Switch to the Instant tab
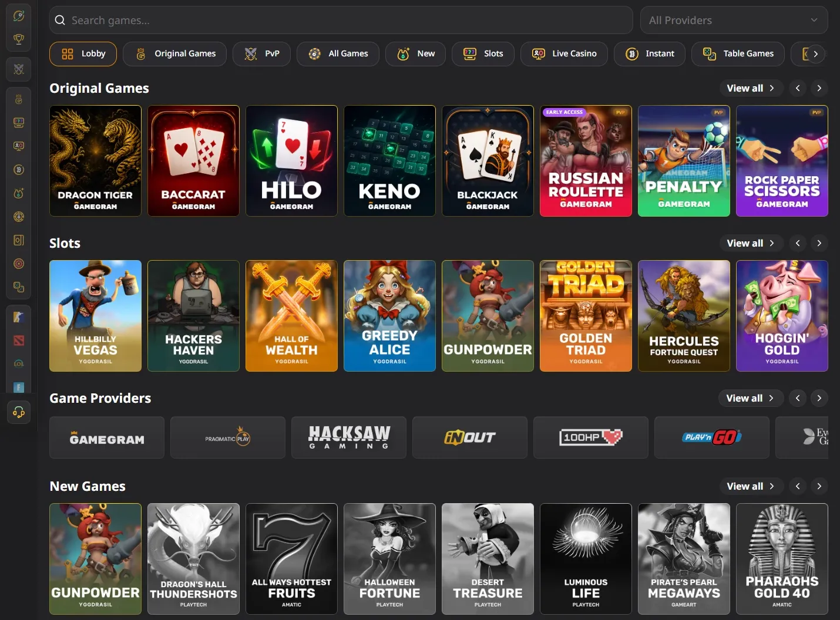The width and height of the screenshot is (840, 620). tap(649, 54)
